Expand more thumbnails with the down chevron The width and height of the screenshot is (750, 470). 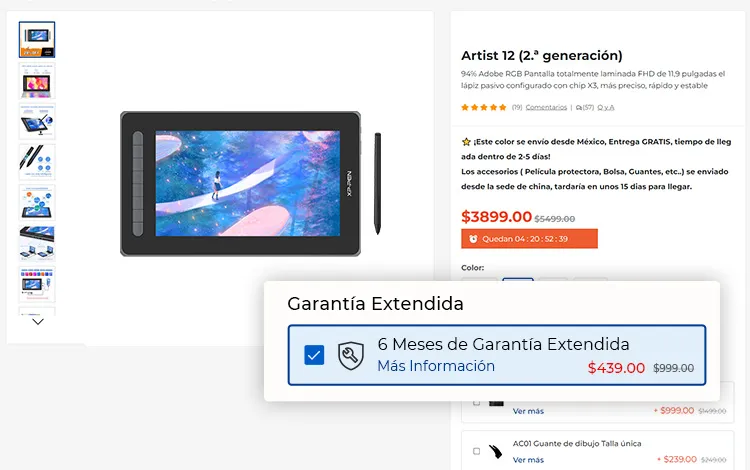pos(38,322)
